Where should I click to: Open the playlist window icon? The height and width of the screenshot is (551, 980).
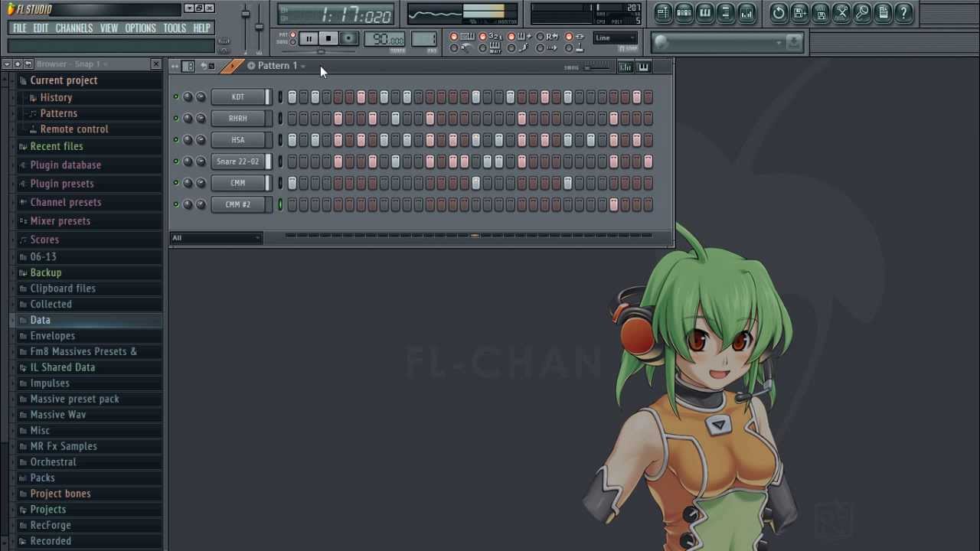tap(663, 13)
